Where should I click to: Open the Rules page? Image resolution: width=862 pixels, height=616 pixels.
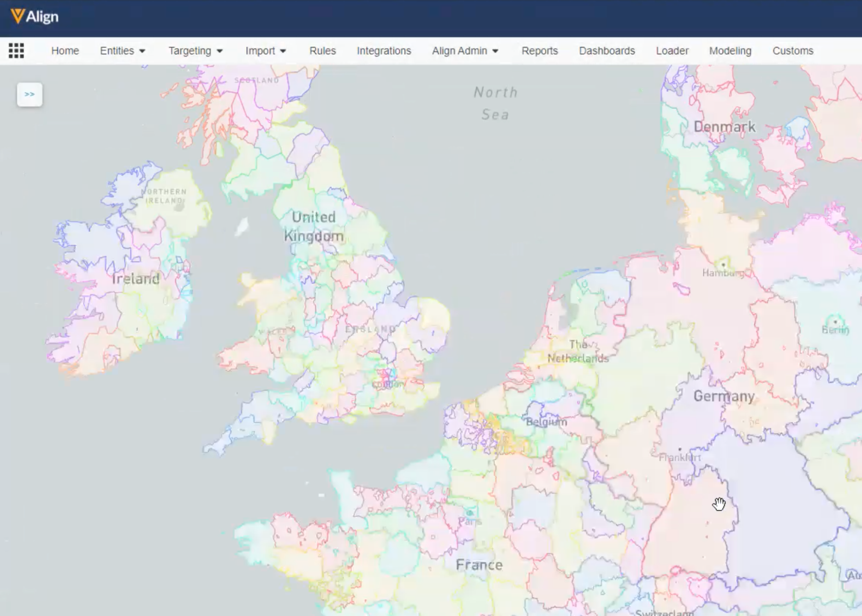coord(322,51)
